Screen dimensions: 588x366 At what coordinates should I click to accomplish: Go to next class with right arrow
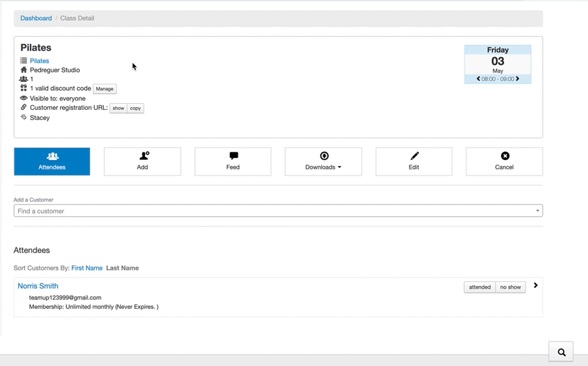click(518, 79)
